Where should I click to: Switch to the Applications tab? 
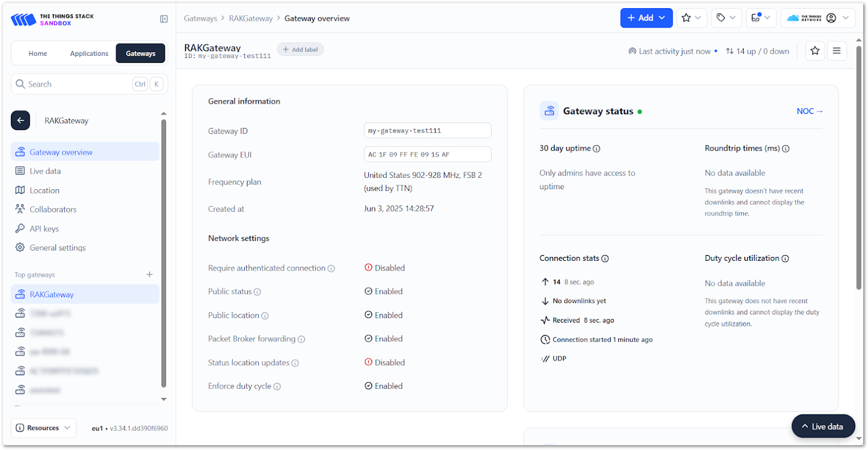(x=89, y=53)
